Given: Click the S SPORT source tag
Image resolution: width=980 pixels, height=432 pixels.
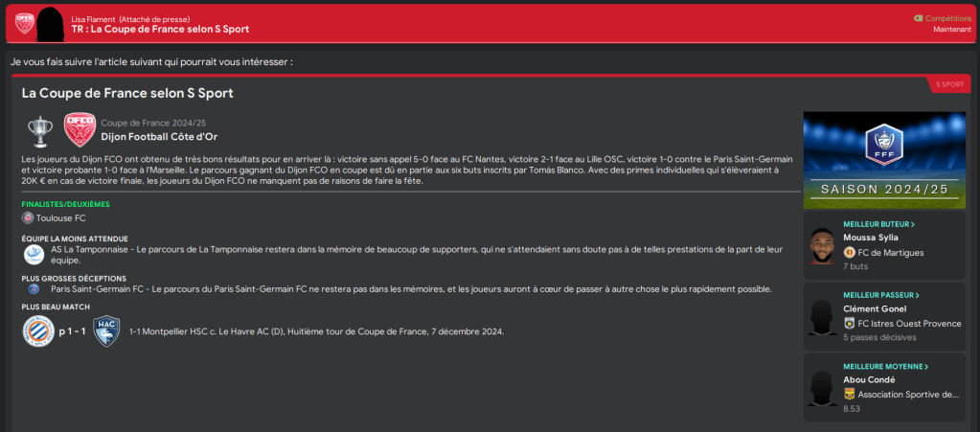Looking at the screenshot, I should pos(947,84).
